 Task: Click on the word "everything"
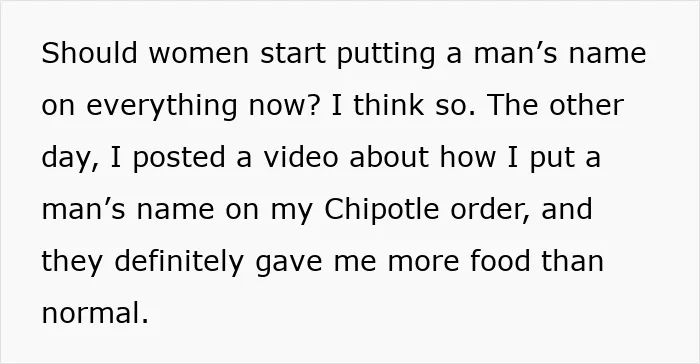tap(161, 107)
